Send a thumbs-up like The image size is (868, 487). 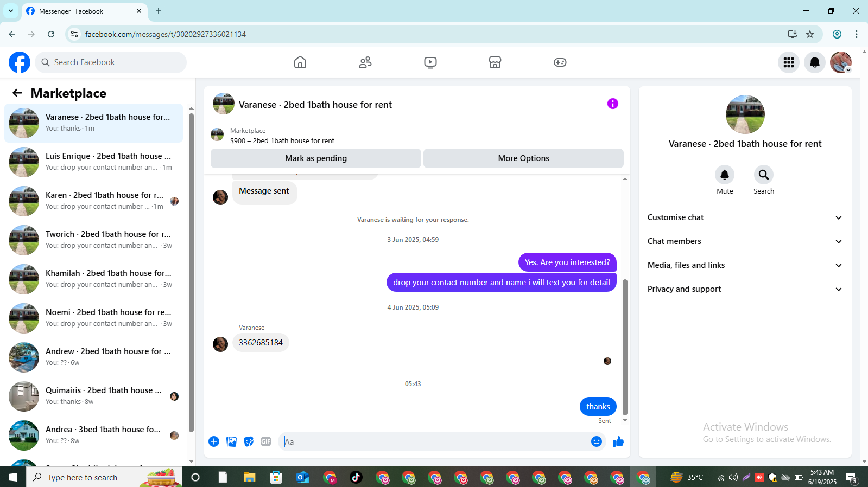(618, 441)
